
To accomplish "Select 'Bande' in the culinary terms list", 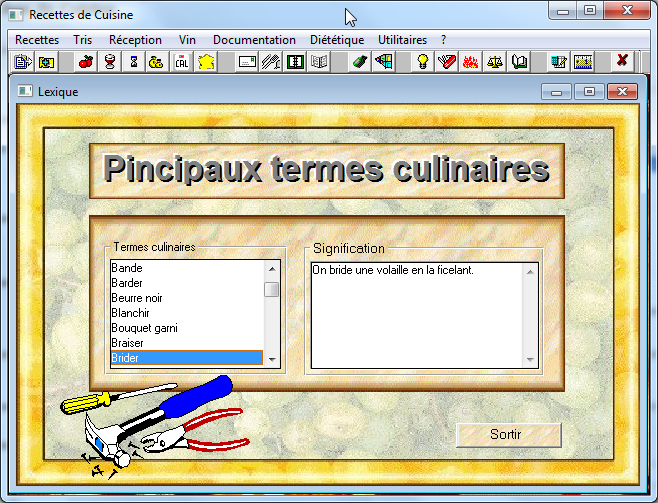I will pyautogui.click(x=187, y=268).
